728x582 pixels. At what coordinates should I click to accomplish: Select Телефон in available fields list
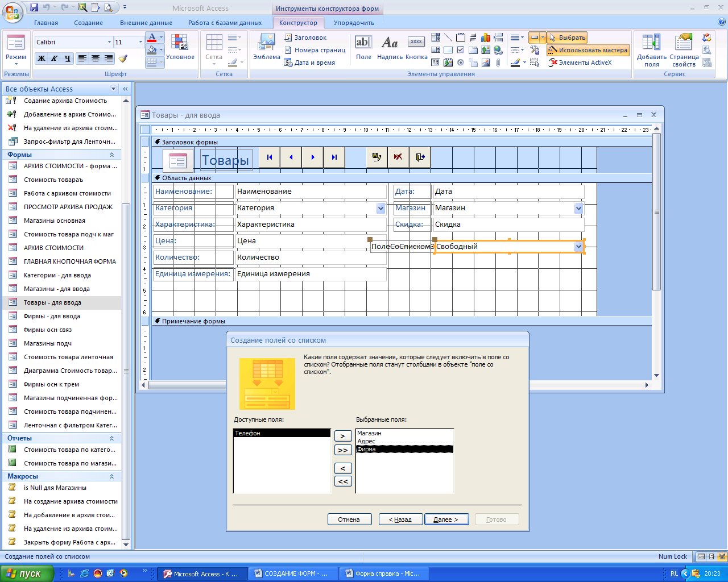point(282,433)
